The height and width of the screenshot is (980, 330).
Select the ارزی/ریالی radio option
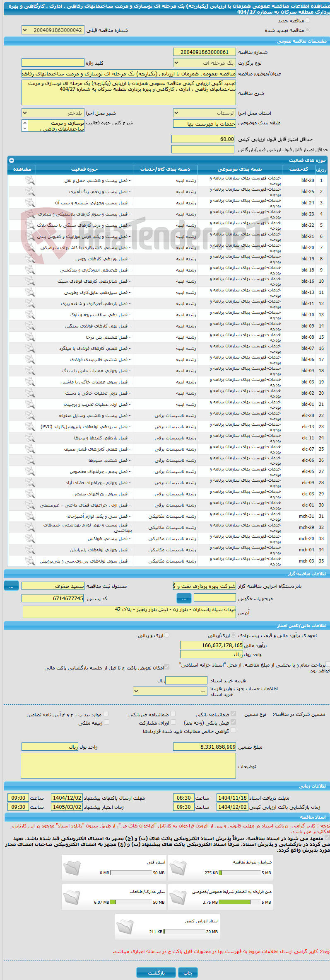click(234, 635)
